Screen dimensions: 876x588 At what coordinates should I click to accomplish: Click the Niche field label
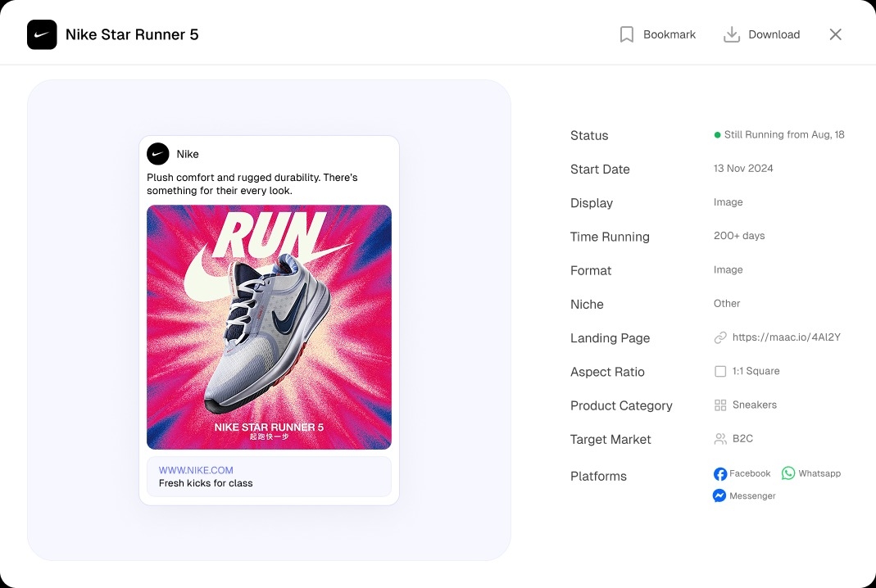(x=587, y=305)
